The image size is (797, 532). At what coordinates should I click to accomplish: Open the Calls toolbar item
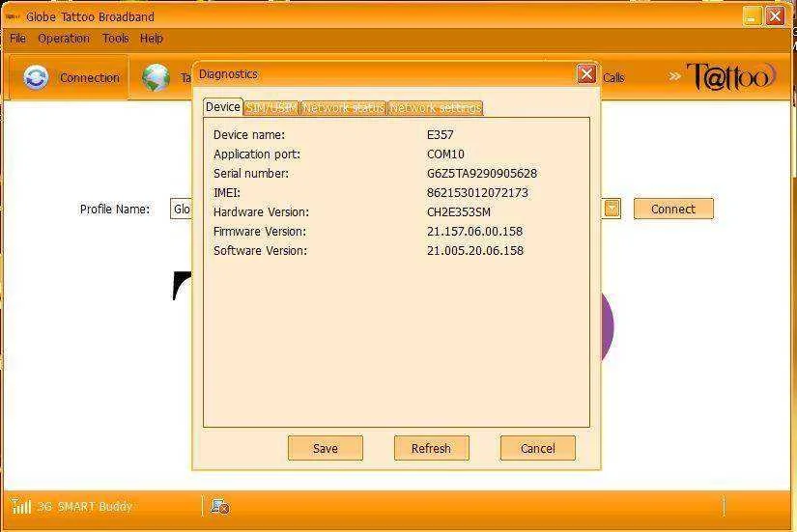613,78
